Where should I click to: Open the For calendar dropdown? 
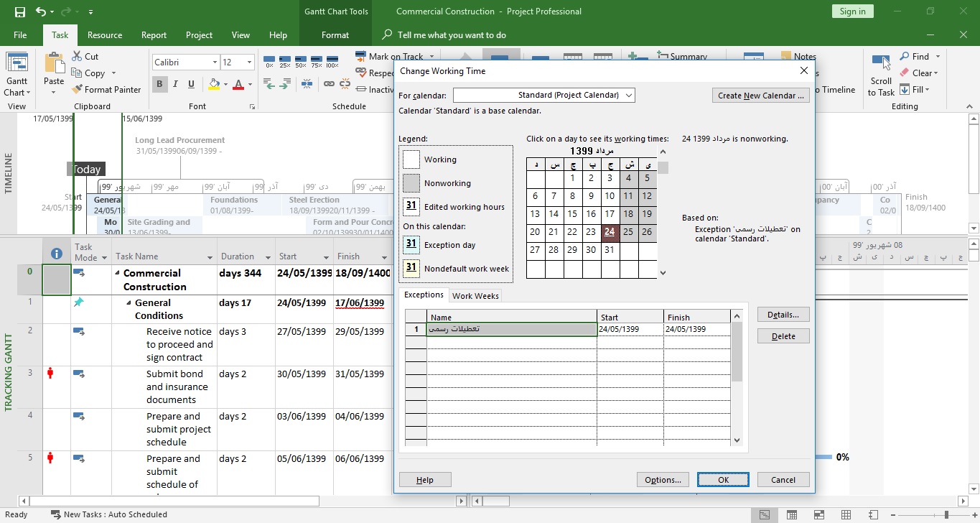pyautogui.click(x=629, y=95)
